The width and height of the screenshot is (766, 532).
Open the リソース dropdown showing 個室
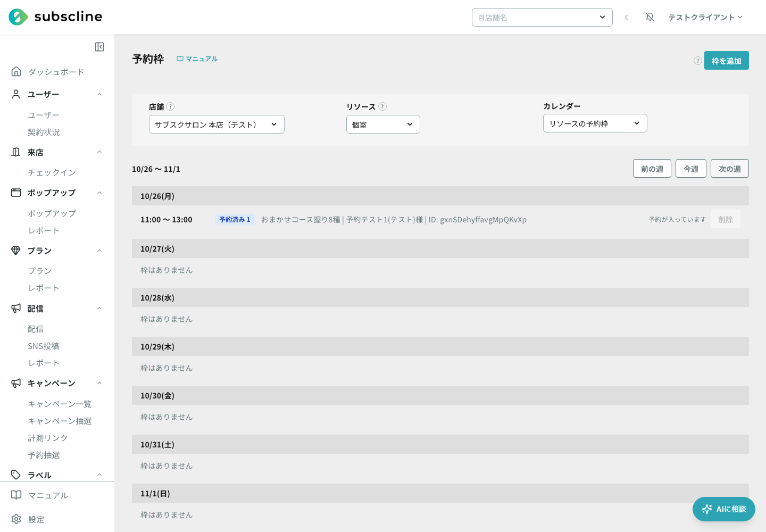(x=383, y=124)
